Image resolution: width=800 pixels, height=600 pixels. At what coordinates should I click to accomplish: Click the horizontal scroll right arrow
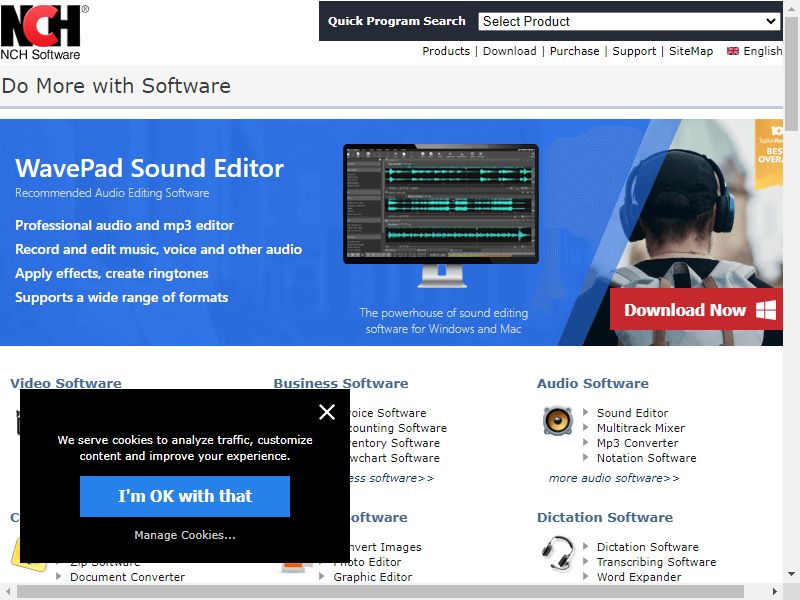coord(774,591)
